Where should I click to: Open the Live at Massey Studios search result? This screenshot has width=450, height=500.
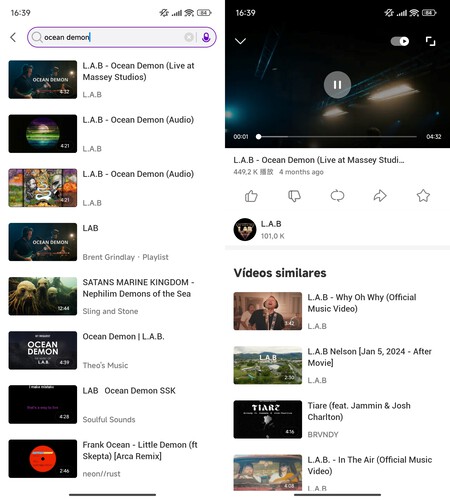pyautogui.click(x=112, y=80)
